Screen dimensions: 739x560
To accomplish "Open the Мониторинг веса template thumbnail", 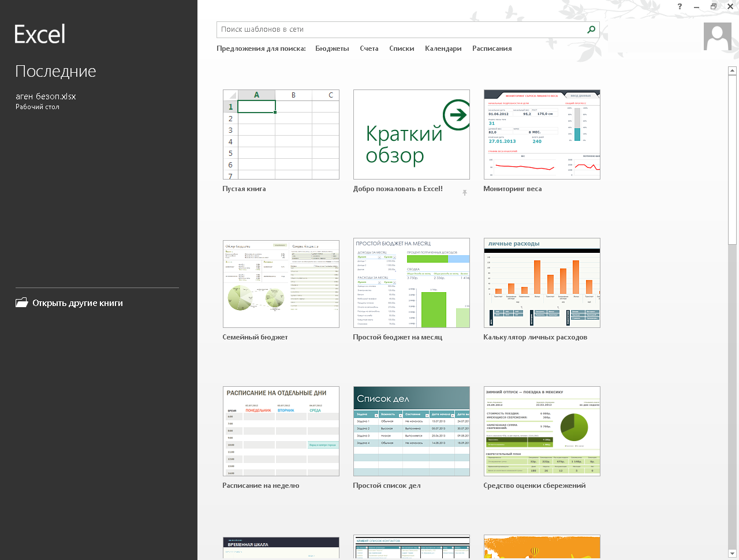I will pos(542,135).
